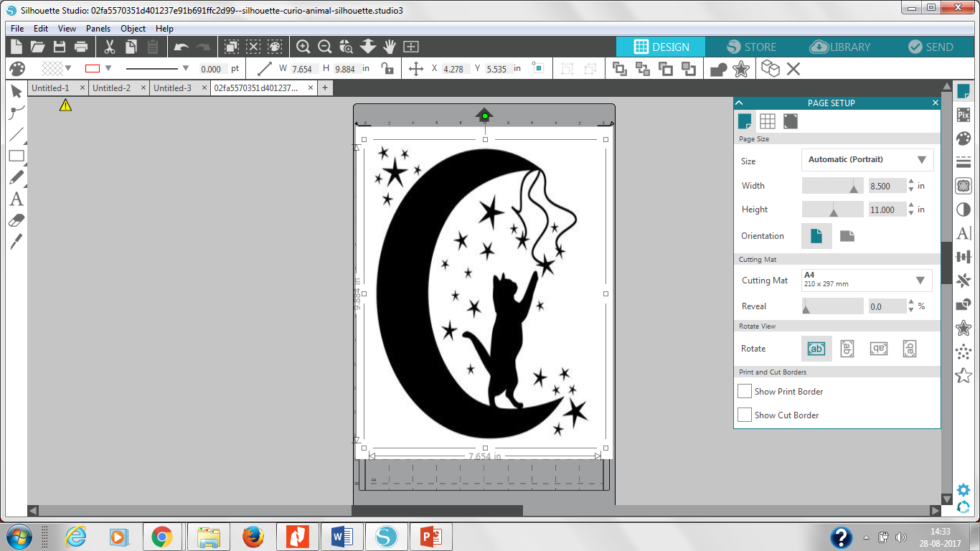Enable Show Print Border
The width and height of the screenshot is (980, 551).
pyautogui.click(x=744, y=391)
